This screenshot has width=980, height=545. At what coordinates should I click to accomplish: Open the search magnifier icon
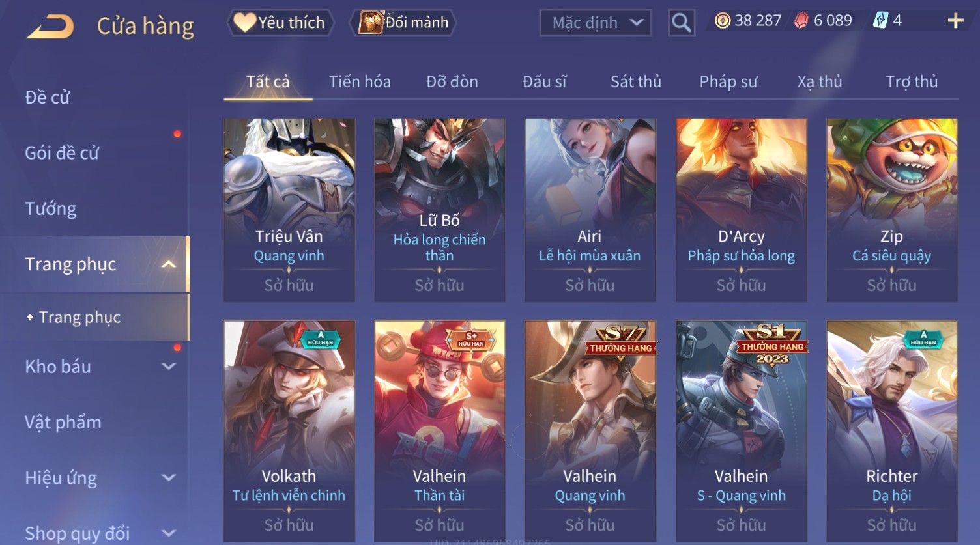[681, 23]
